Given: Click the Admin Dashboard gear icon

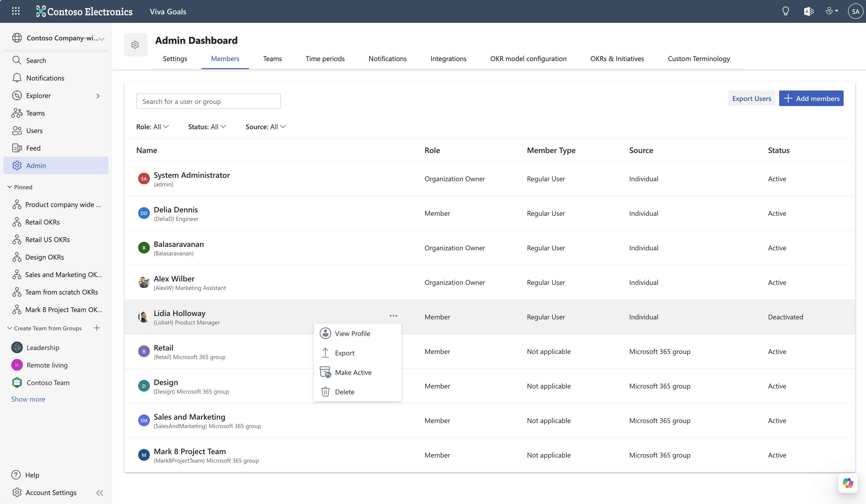Looking at the screenshot, I should [x=135, y=45].
